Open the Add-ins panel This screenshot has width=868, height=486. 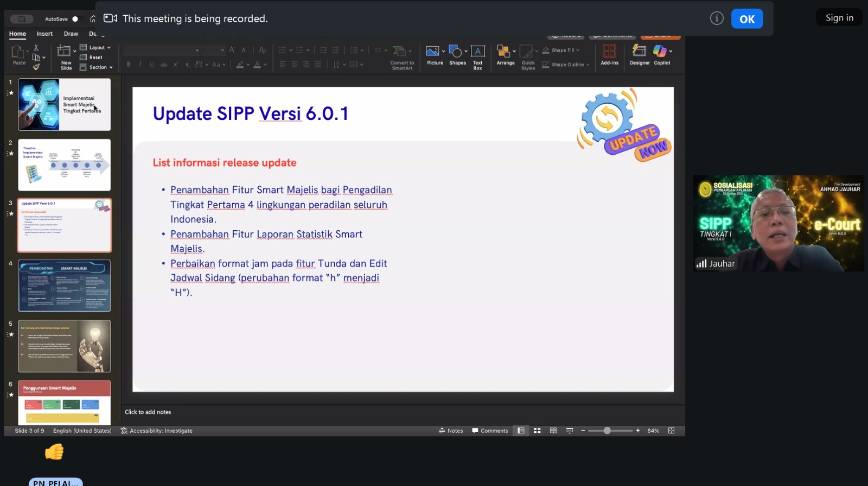pyautogui.click(x=609, y=54)
